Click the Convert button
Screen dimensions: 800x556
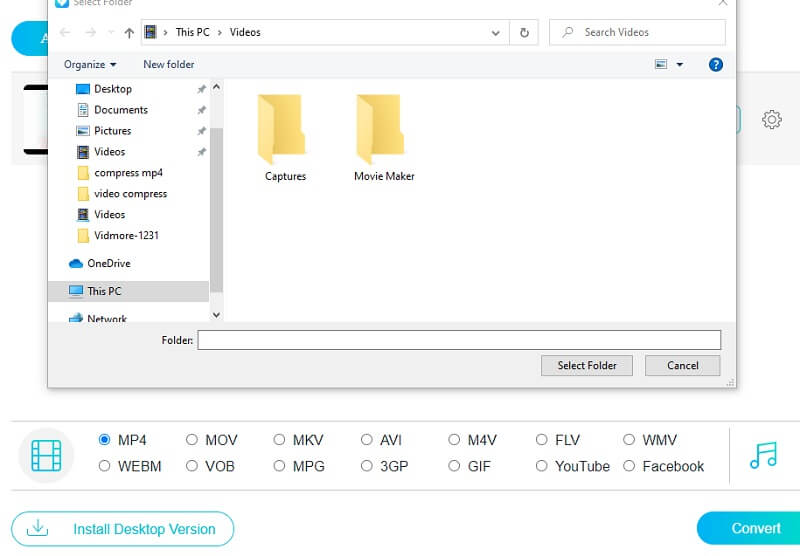tap(748, 528)
